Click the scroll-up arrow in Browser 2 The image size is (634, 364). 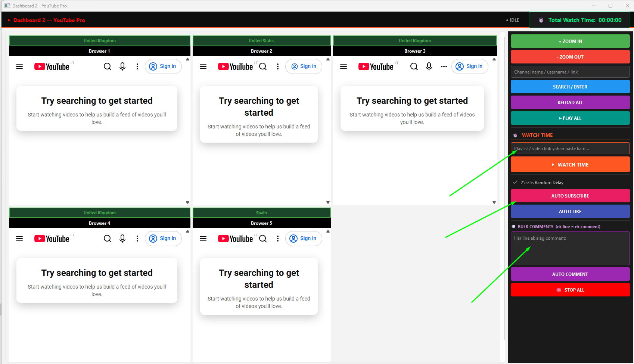(328, 59)
